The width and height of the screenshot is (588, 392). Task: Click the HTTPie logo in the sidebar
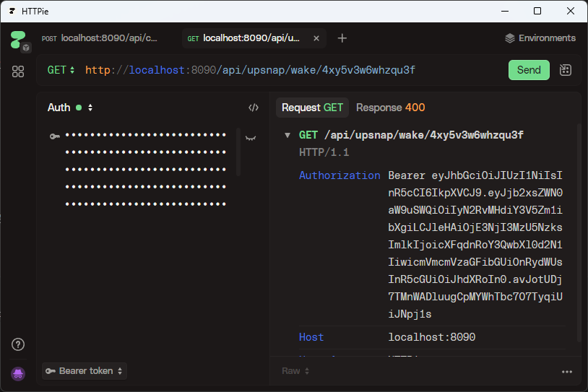point(18,40)
